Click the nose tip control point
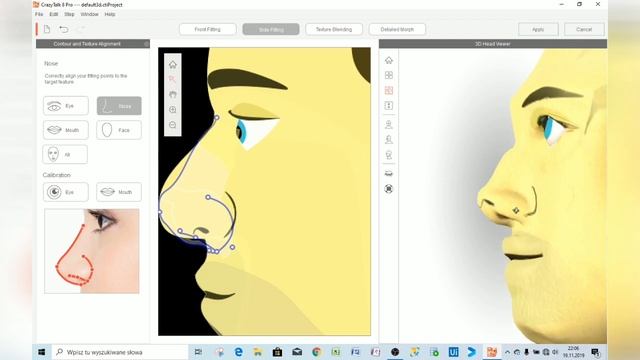Screen dimensions: 640x360 (160, 212)
